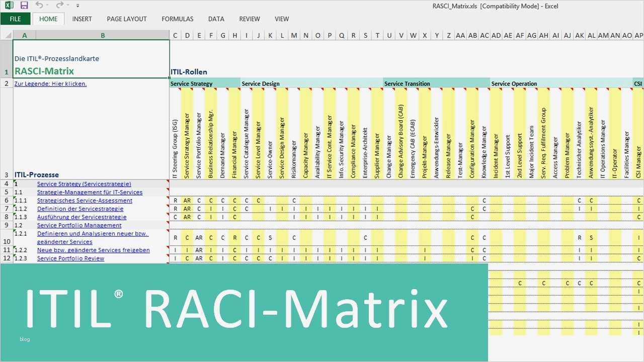This screenshot has width=644, height=362.
Task: Open the 'Service Portfolio Review' link
Action: (70, 258)
